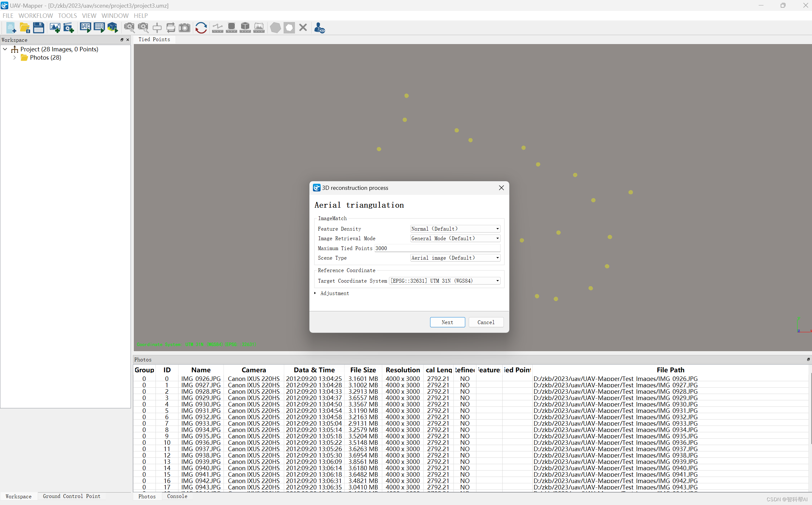Sort photos table by File Size column
The image size is (812, 505).
(x=363, y=370)
